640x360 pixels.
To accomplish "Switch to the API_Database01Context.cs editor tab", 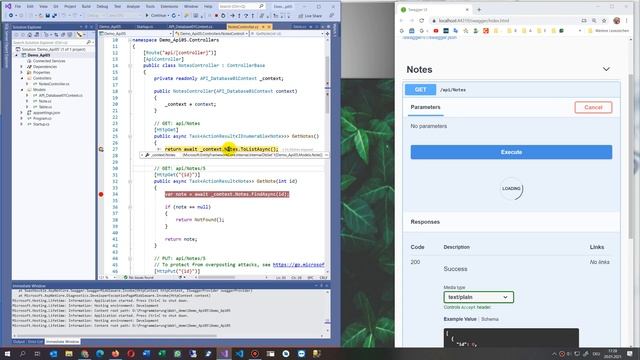I will [x=190, y=27].
